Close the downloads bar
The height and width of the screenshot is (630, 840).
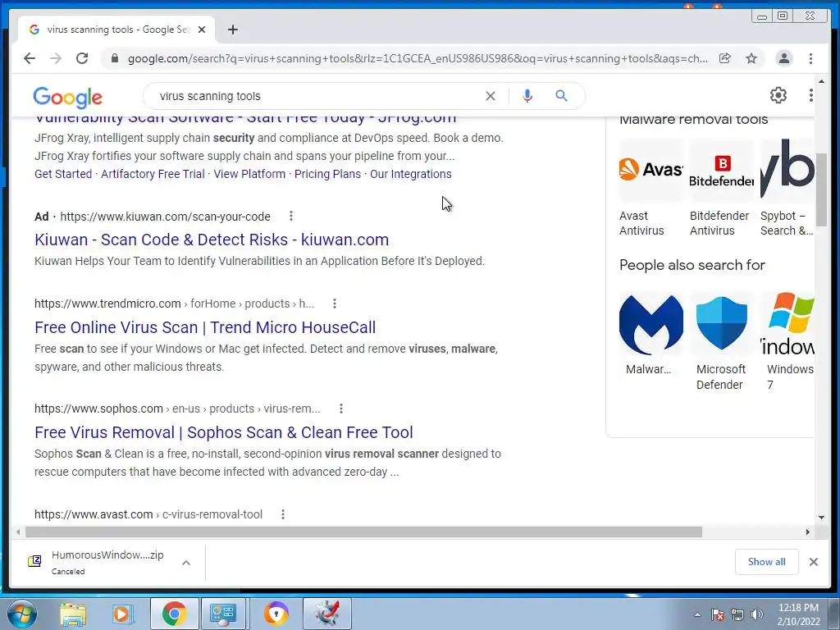click(813, 562)
